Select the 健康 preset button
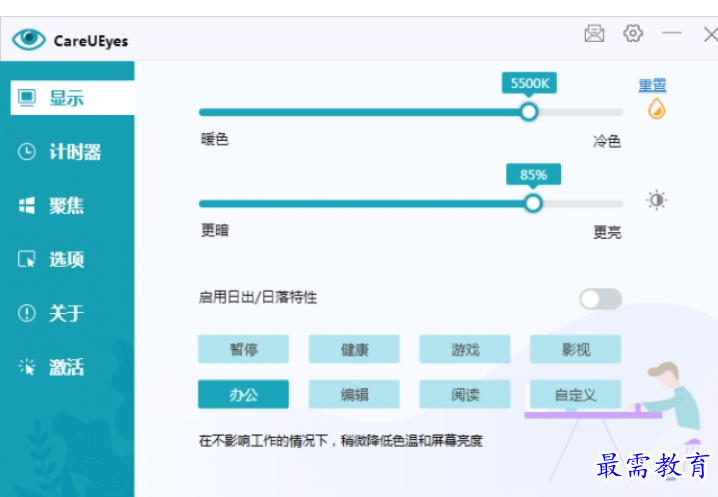Screen dimensions: 718x497 click(x=354, y=349)
